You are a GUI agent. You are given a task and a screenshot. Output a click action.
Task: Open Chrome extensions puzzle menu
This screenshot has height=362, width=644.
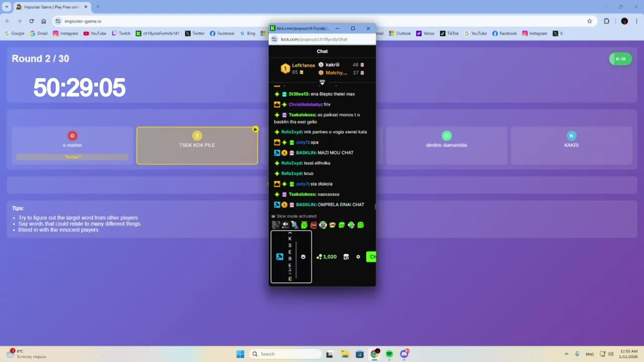[606, 21]
